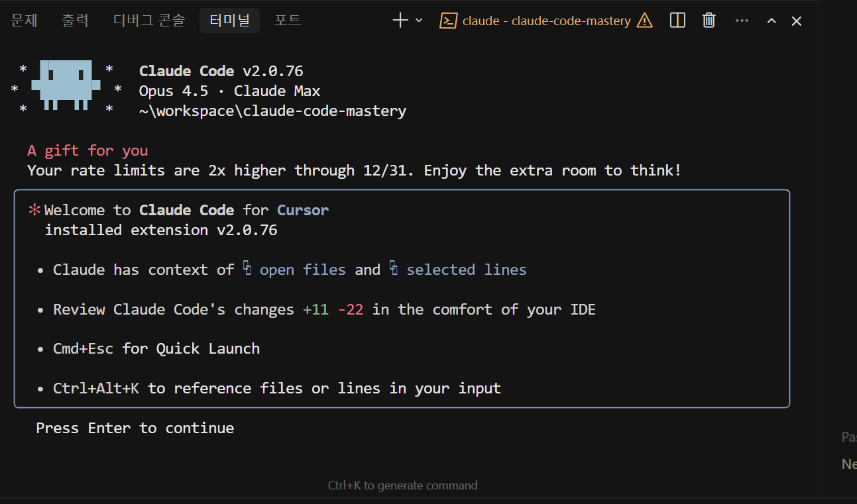This screenshot has height=504, width=857.
Task: Click the terminal shell icon beside claude
Action: (449, 21)
